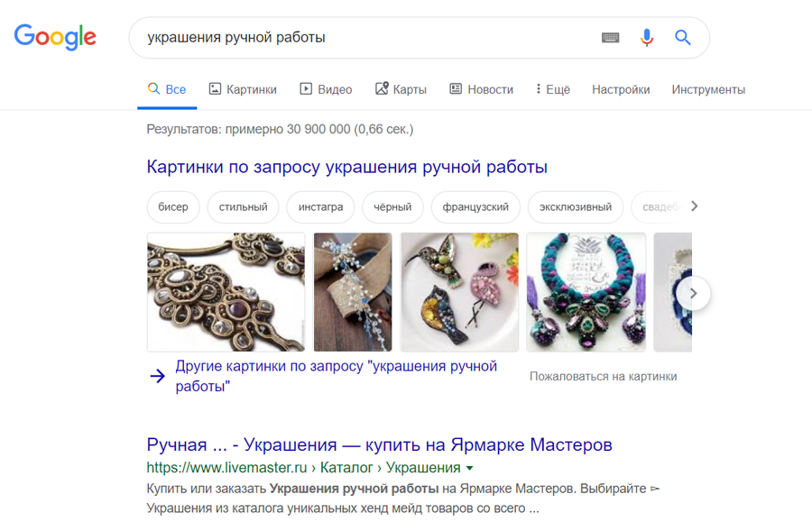This screenshot has width=812, height=531.
Task: Select the французский filter chip
Action: [475, 207]
